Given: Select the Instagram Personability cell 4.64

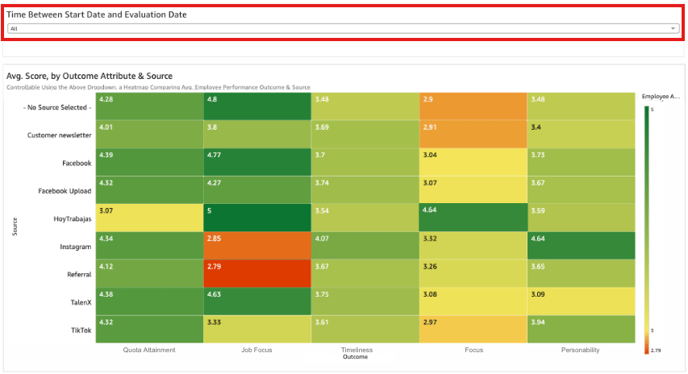Looking at the screenshot, I should click(x=581, y=246).
